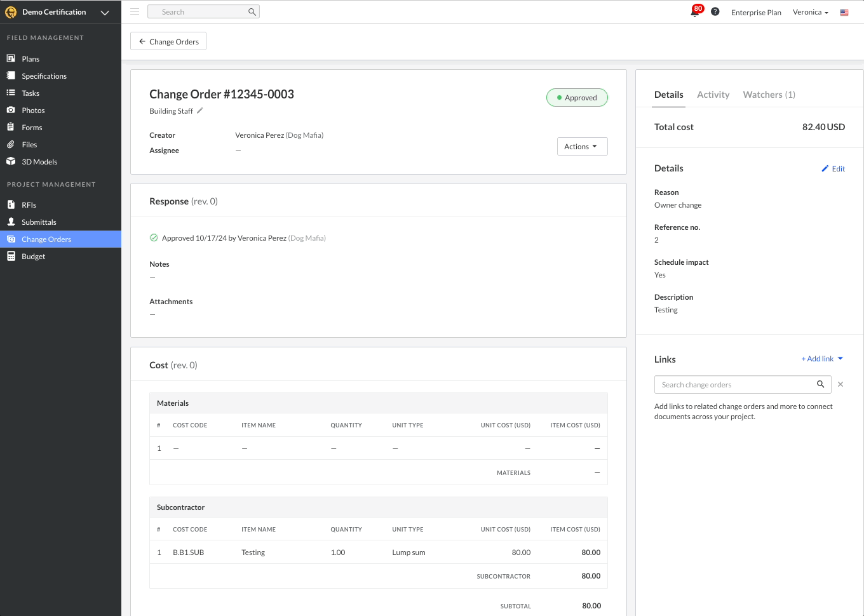Switch to the Activity tab

tap(713, 95)
